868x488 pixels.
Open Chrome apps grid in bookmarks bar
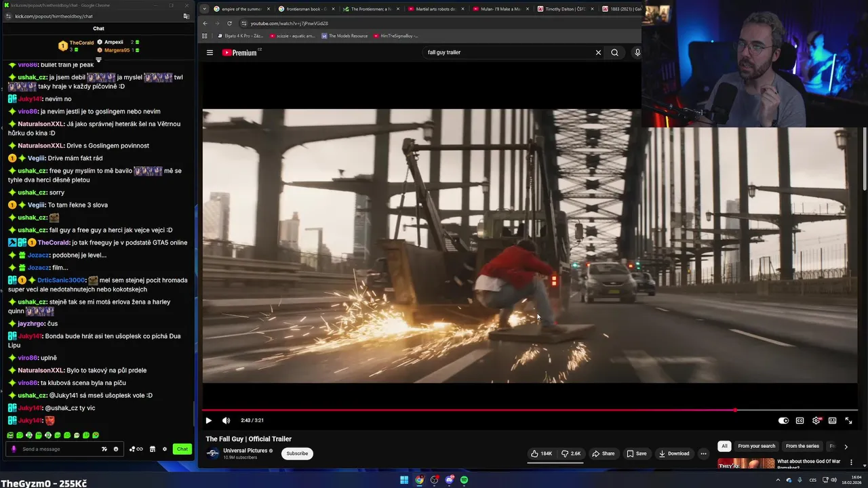205,36
